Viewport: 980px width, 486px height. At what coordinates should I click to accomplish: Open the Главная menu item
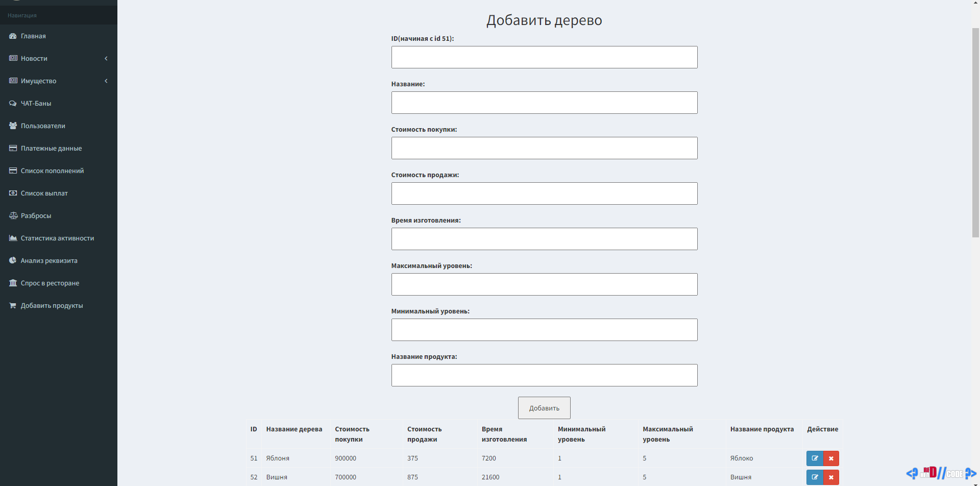[59, 36]
